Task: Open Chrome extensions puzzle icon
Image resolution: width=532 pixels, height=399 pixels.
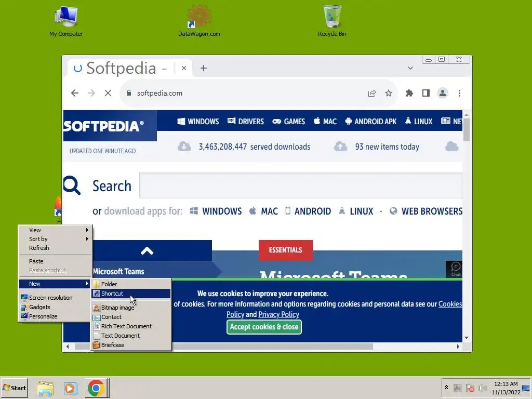Action: coord(409,94)
